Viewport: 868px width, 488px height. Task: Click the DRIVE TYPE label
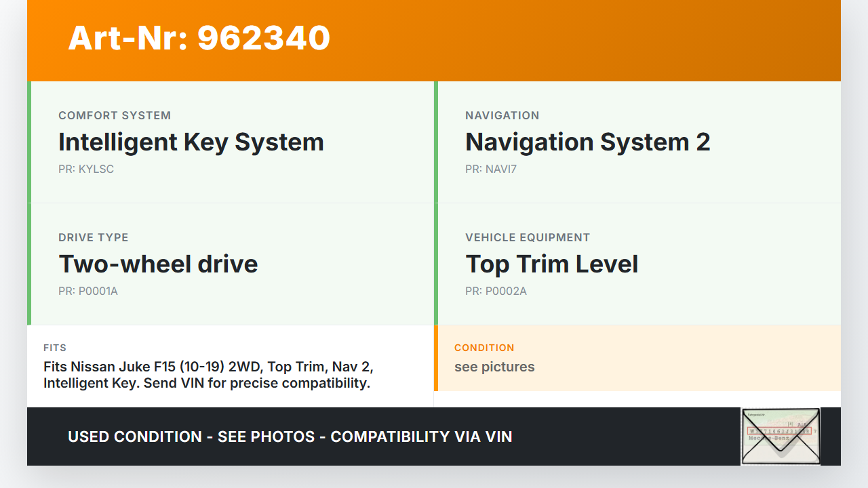click(x=94, y=238)
